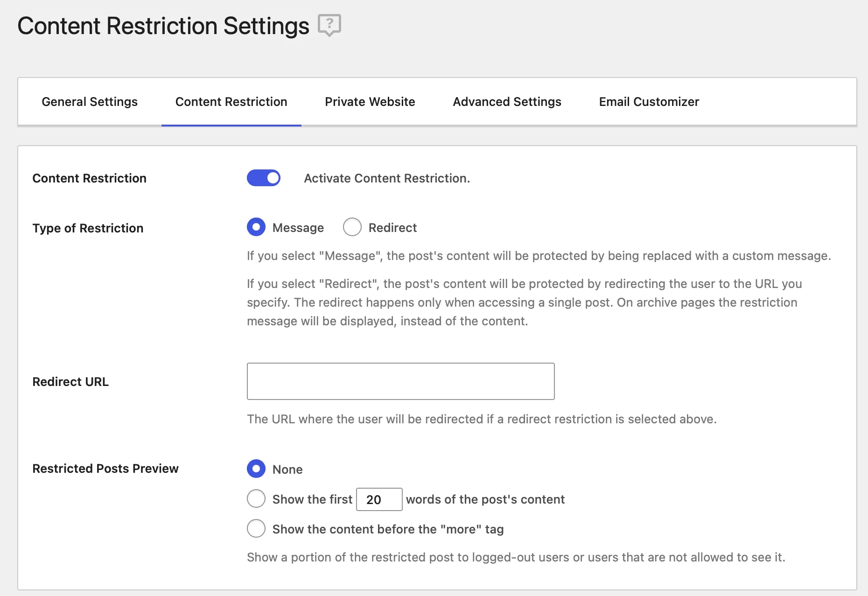This screenshot has height=596, width=868.
Task: Click the 'Restricted Posts Preview' row label
Action: click(105, 469)
